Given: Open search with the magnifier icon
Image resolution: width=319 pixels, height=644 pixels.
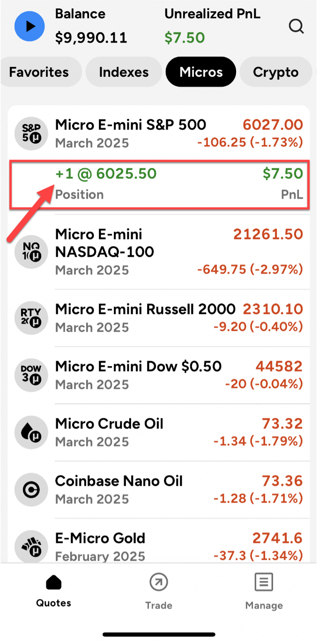Looking at the screenshot, I should click(x=296, y=27).
